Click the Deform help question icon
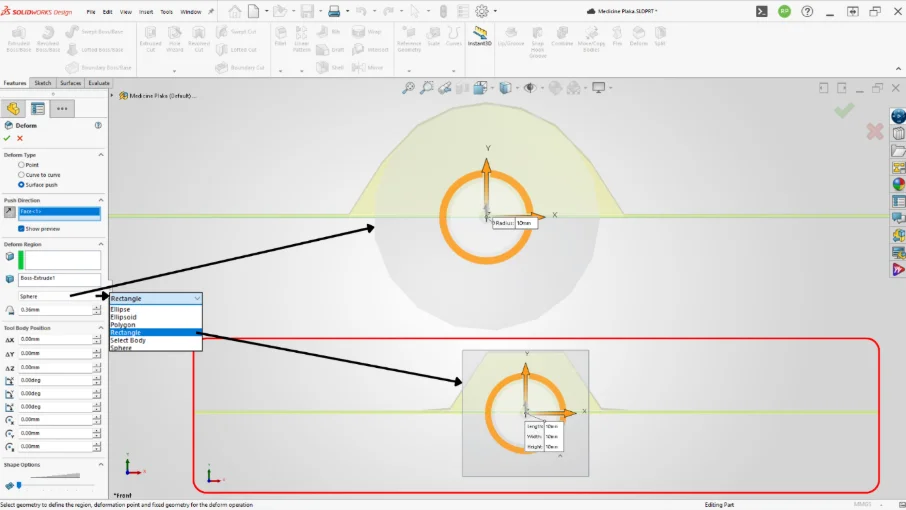Screen dimensions: 906x510 (x=98, y=125)
